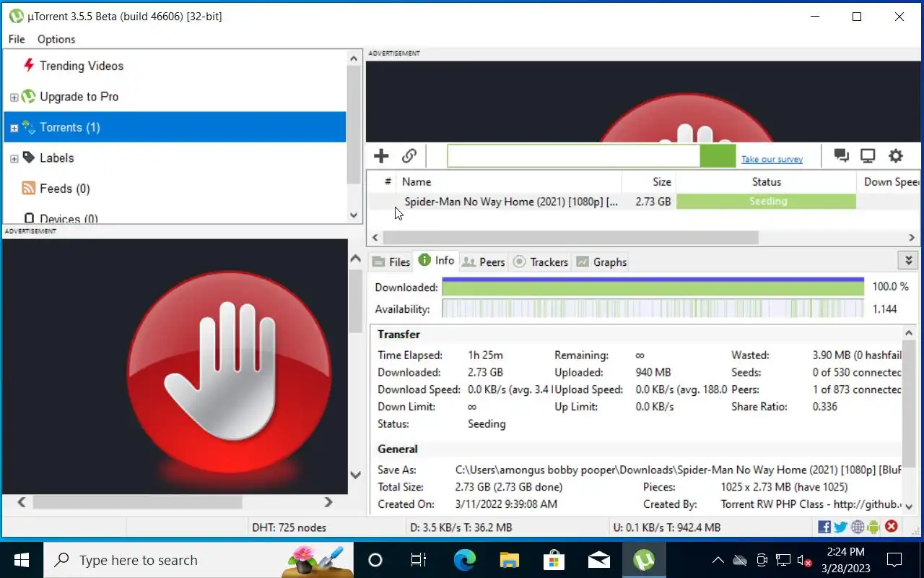The height and width of the screenshot is (578, 924).
Task: Click the Availability pieces bar
Action: pyautogui.click(x=653, y=309)
